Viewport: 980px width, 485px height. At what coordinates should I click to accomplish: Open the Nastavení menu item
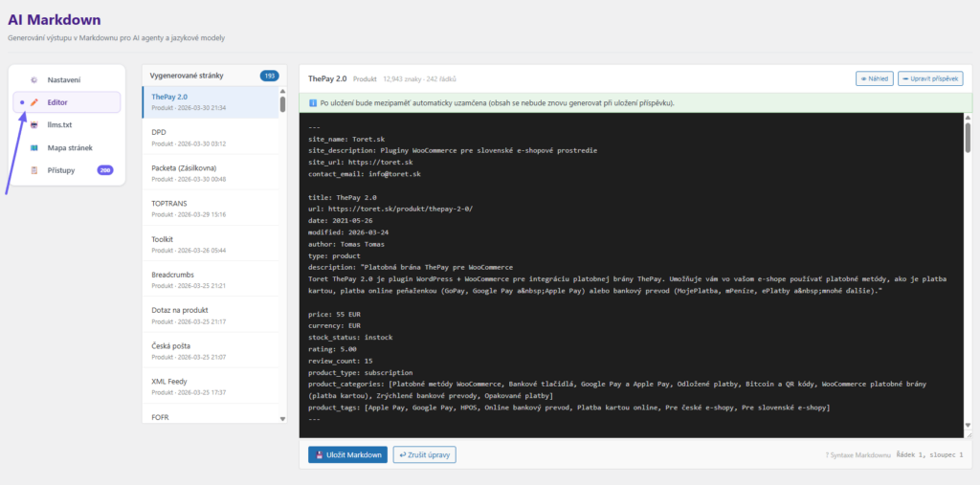[67, 80]
